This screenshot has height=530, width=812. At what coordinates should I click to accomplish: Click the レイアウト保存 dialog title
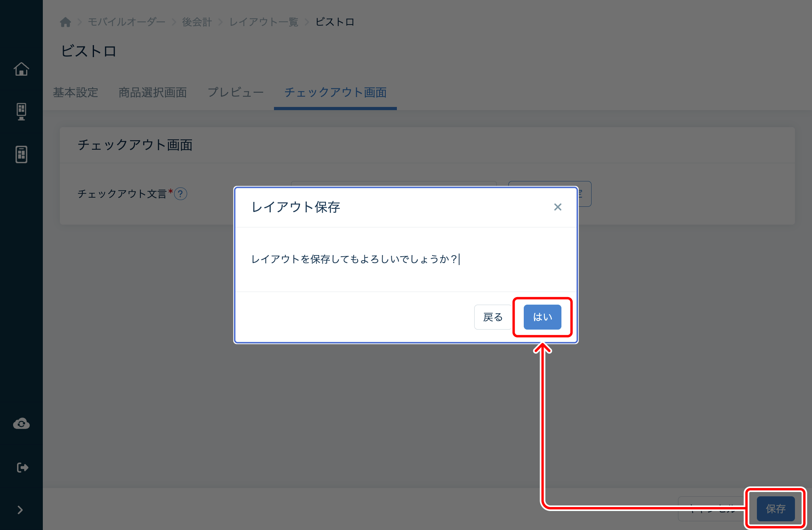tap(296, 207)
